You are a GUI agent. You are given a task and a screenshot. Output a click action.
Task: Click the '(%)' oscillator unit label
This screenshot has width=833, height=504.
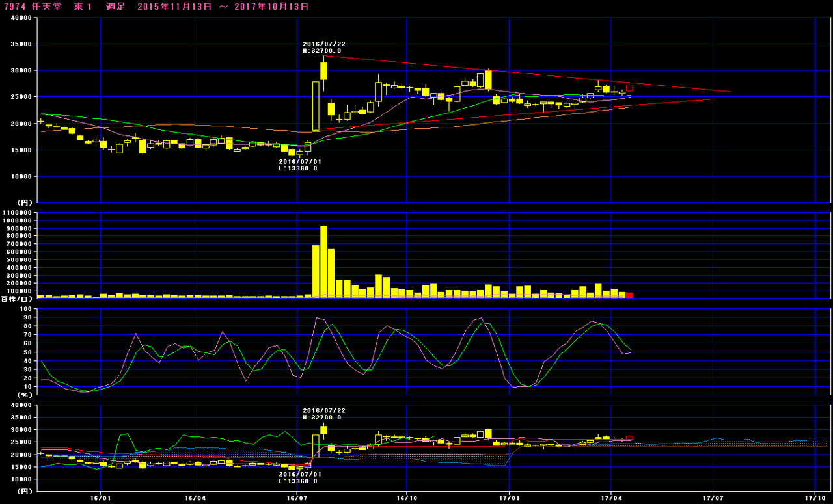[24, 394]
